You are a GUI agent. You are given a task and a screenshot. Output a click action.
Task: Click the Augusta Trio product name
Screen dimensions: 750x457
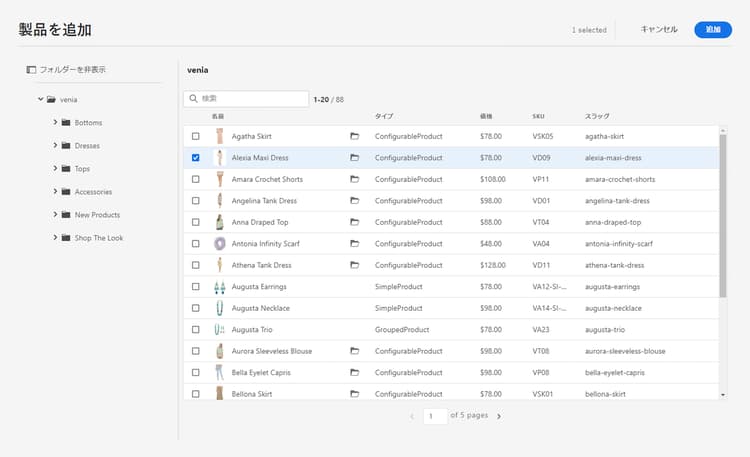pos(252,330)
